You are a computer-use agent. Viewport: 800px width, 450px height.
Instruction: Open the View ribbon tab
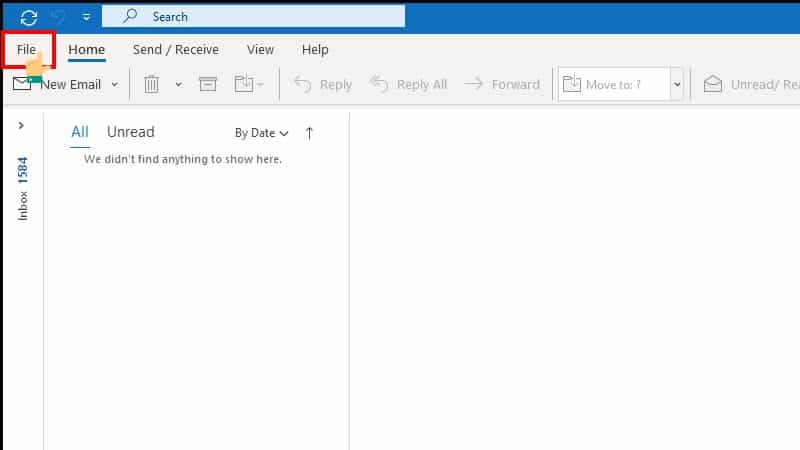coord(260,49)
